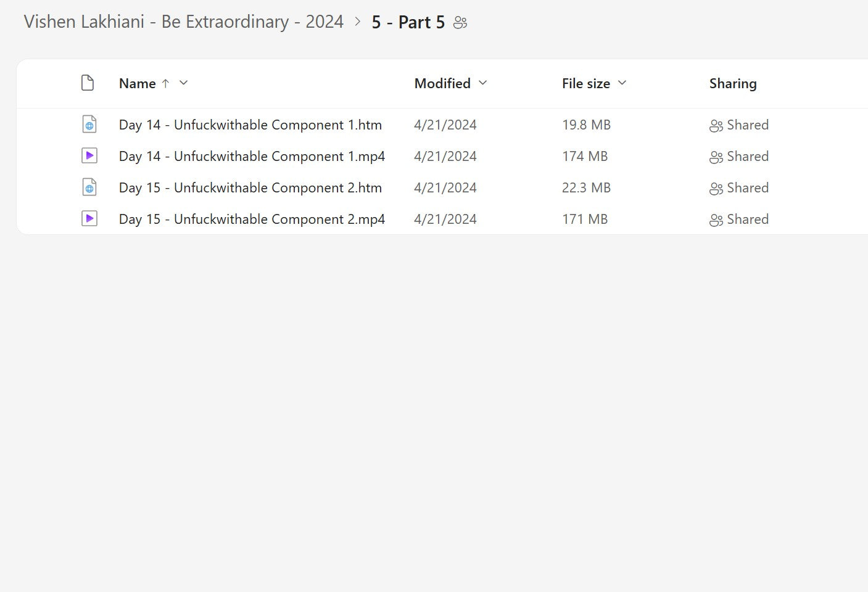The width and height of the screenshot is (868, 592).
Task: Click Shared status for Day 15 .mp4
Action: [747, 220]
